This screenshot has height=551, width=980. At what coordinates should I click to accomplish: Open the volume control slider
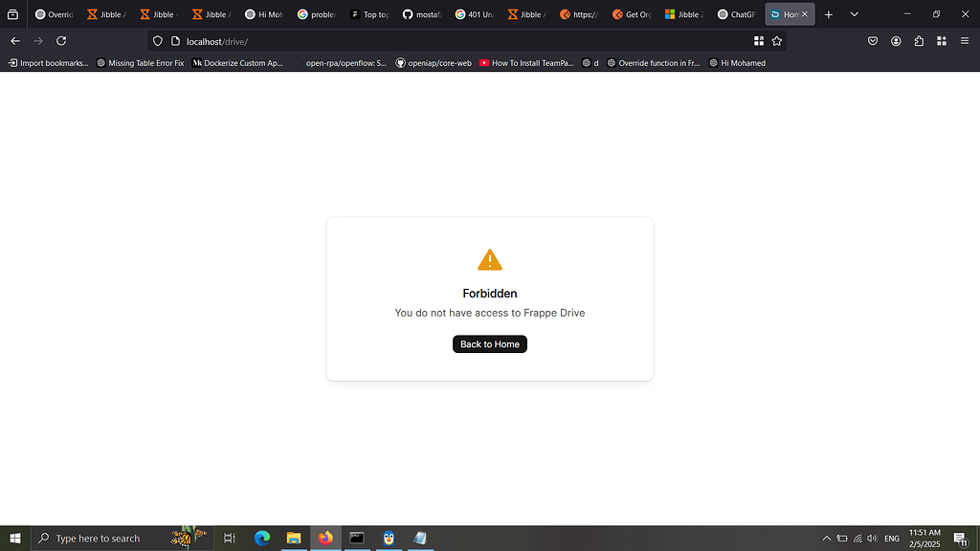point(872,538)
